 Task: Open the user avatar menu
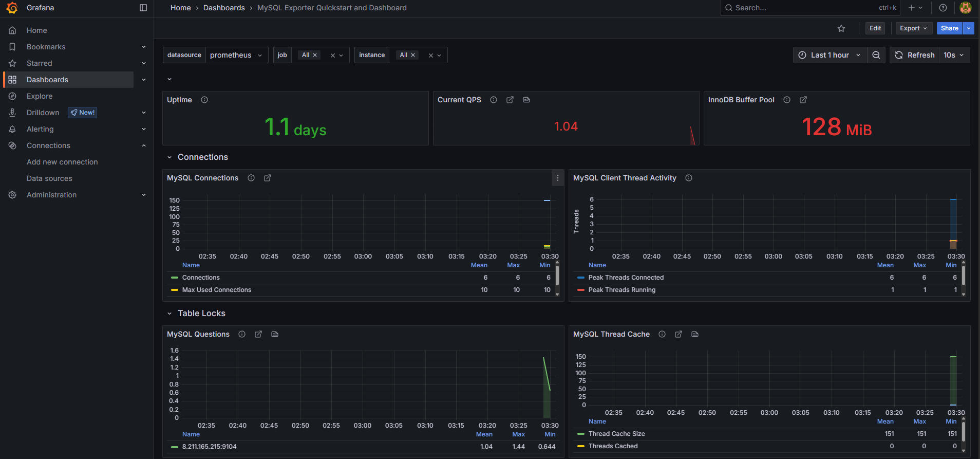tap(966, 8)
